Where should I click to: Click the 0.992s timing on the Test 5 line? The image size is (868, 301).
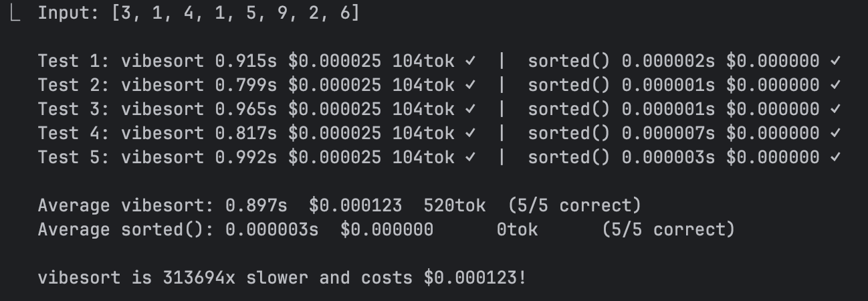246,158
